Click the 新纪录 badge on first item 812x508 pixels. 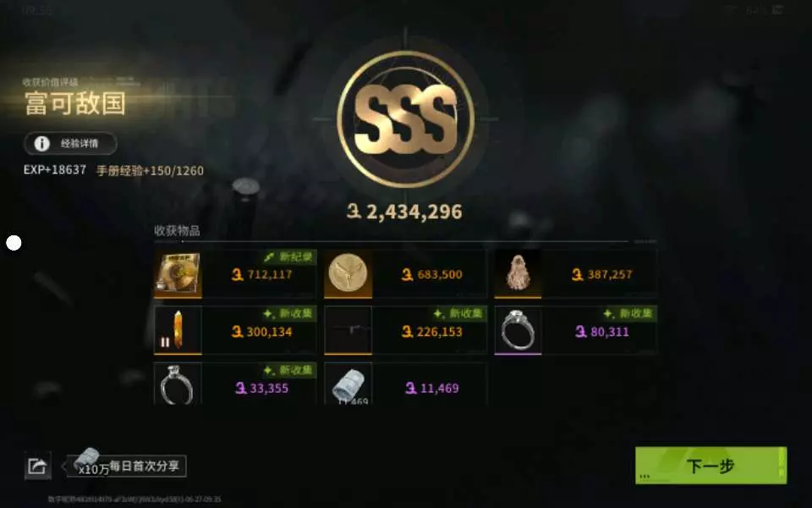pyautogui.click(x=288, y=257)
